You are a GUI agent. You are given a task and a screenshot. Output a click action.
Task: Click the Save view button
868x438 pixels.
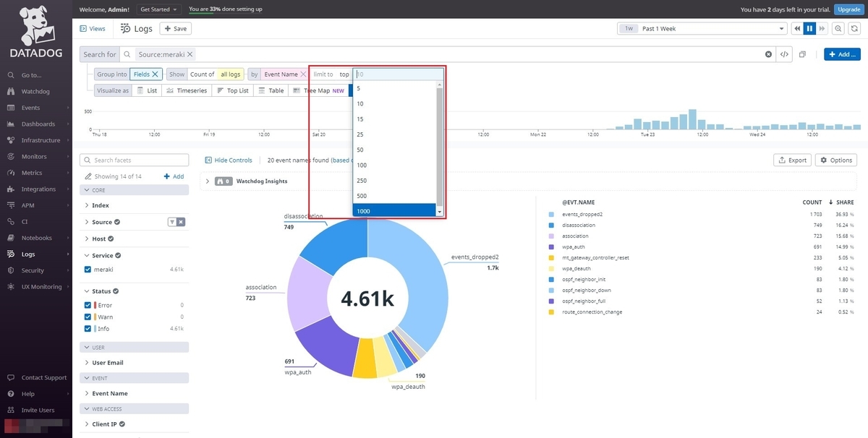point(175,28)
